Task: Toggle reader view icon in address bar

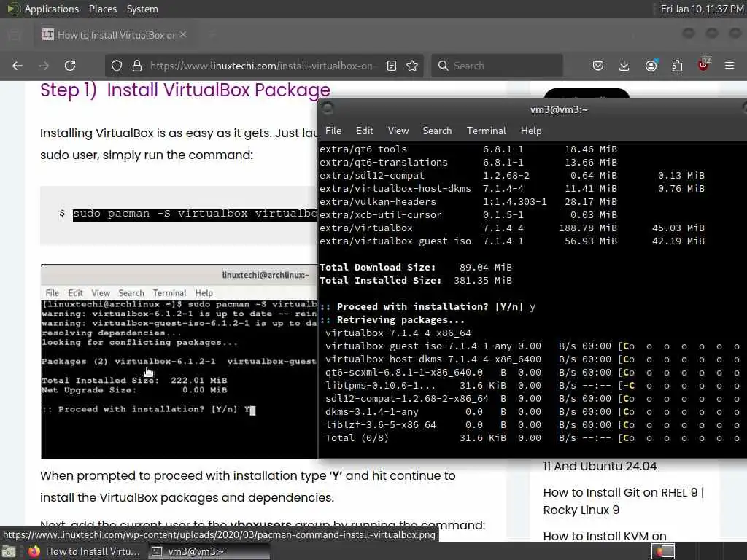Action: click(x=392, y=66)
